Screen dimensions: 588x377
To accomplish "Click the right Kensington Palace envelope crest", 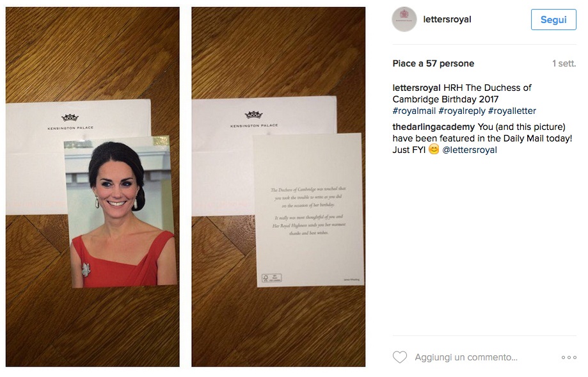I will click(254, 115).
